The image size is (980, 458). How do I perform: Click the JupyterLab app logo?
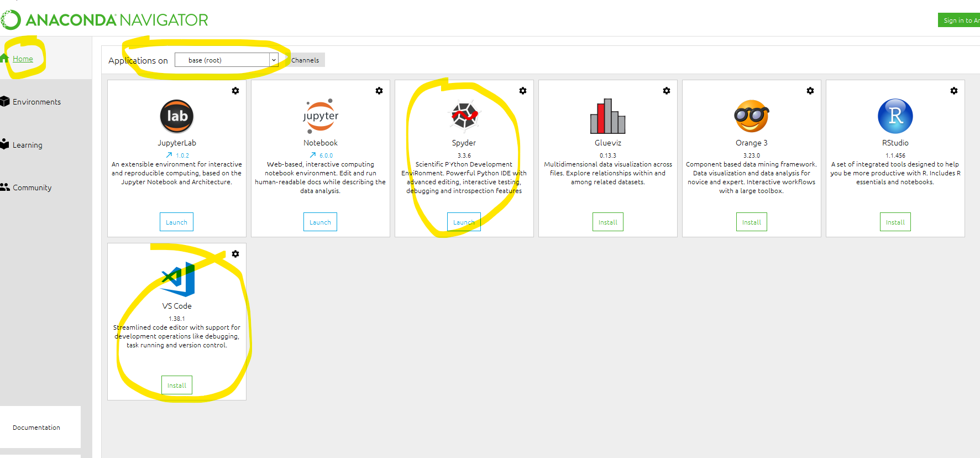(177, 116)
